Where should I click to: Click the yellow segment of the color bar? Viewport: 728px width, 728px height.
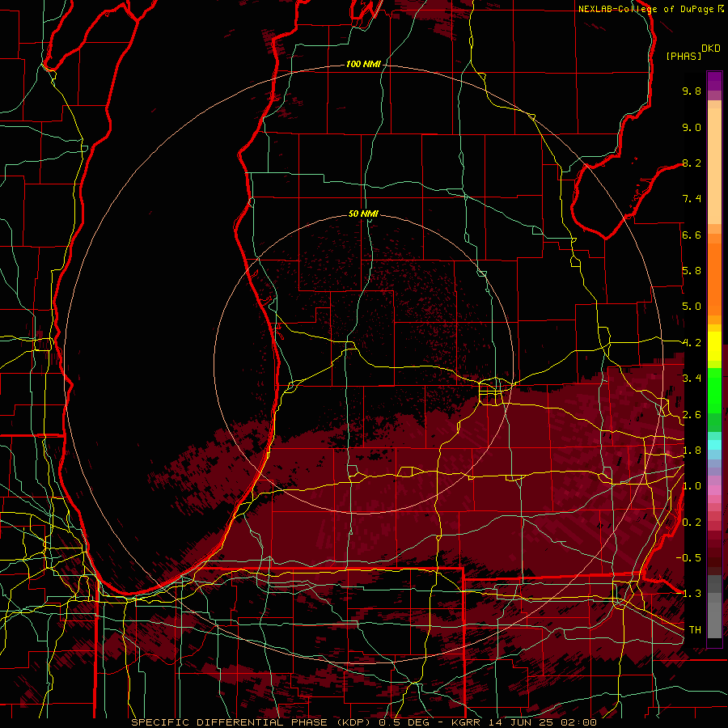(714, 346)
